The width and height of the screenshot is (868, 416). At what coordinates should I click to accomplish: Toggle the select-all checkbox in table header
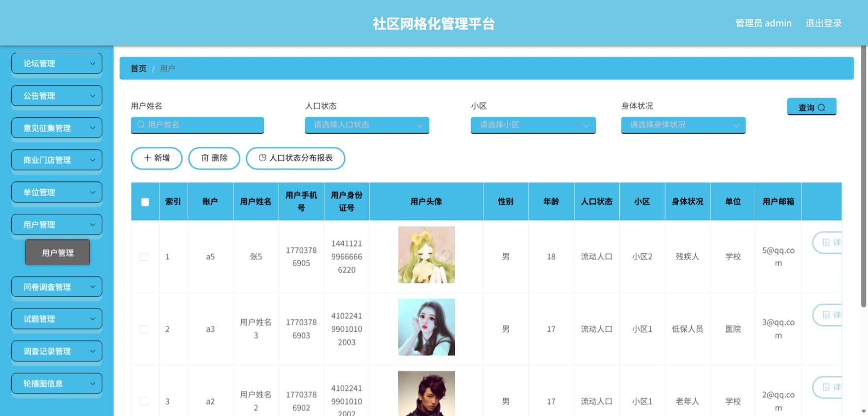145,202
